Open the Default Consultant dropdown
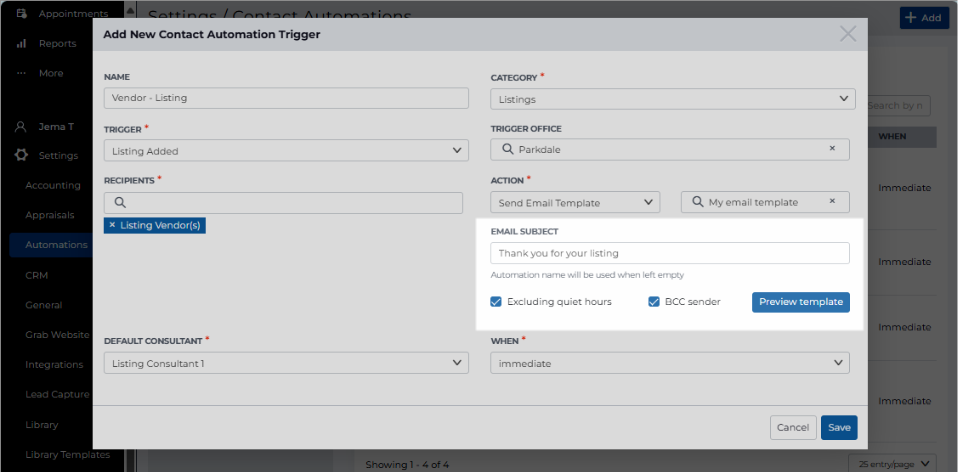 coord(286,363)
